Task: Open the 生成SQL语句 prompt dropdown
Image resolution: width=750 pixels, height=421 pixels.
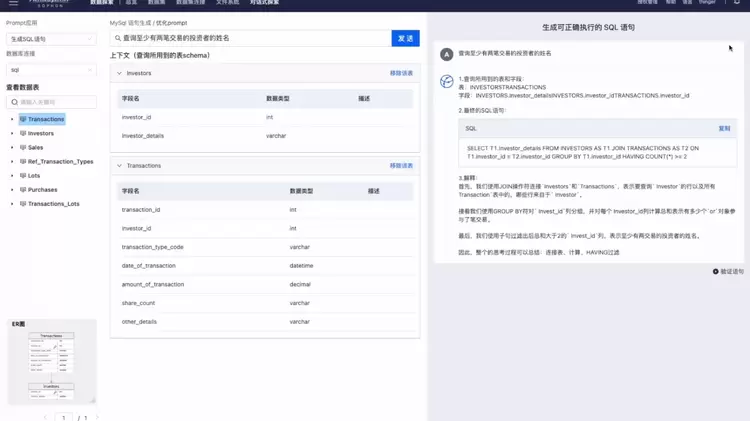Action: (x=51, y=39)
